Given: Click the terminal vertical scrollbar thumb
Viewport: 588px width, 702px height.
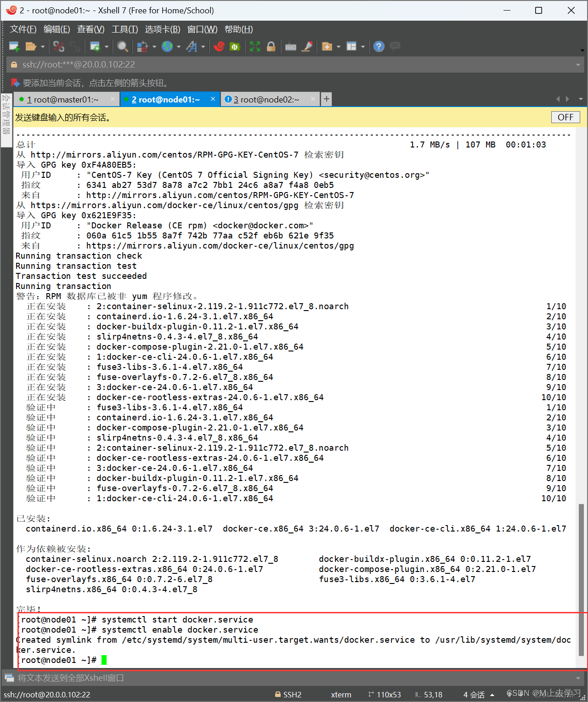Looking at the screenshot, I should 581,580.
